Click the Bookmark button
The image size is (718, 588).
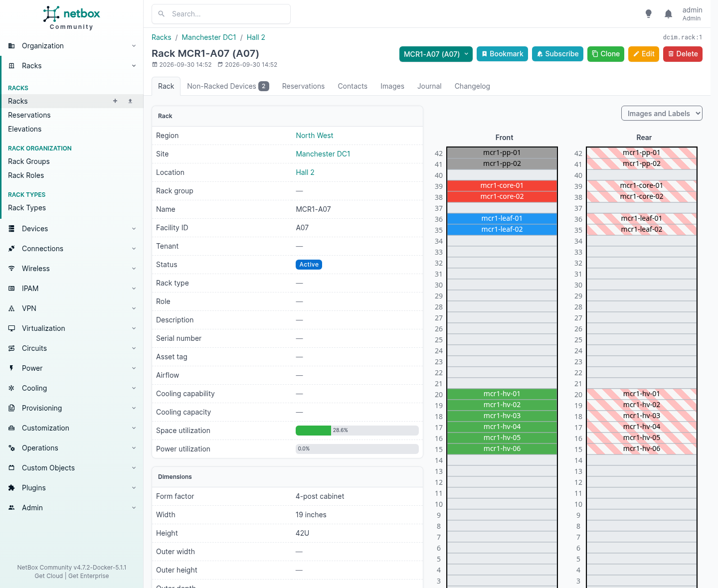(x=503, y=54)
